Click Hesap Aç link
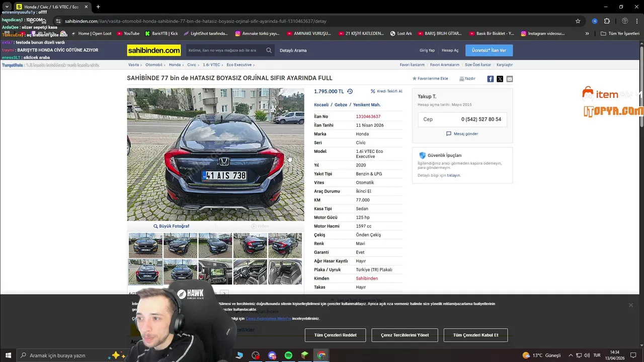The height and width of the screenshot is (362, 644). coord(450,50)
